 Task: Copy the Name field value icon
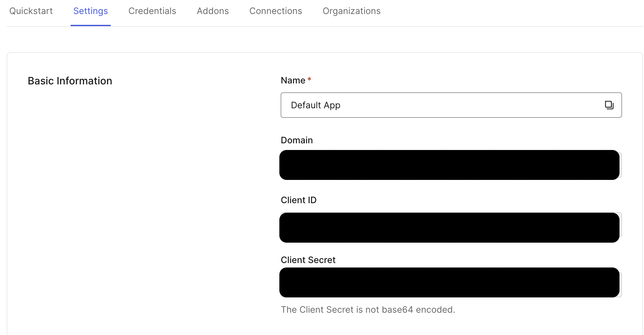(x=609, y=105)
